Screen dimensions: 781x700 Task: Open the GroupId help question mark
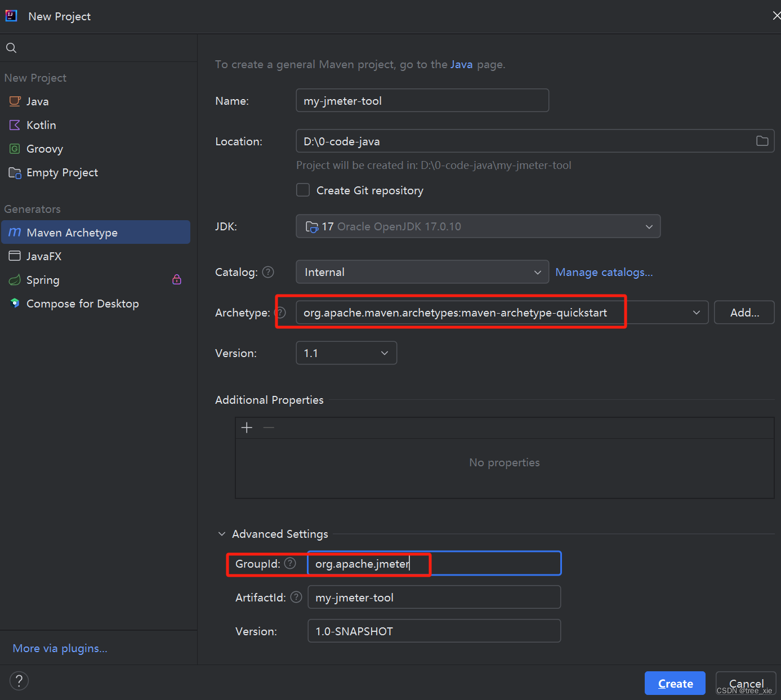point(290,563)
